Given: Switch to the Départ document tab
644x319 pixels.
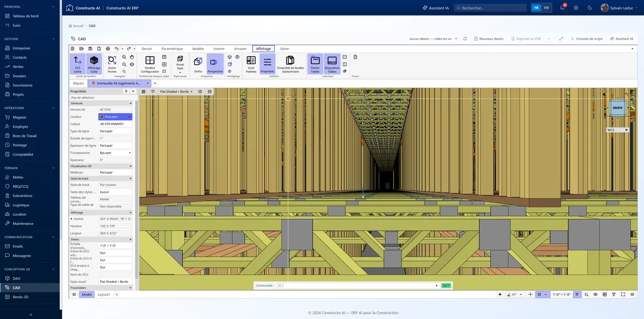Looking at the screenshot, I should (x=78, y=83).
